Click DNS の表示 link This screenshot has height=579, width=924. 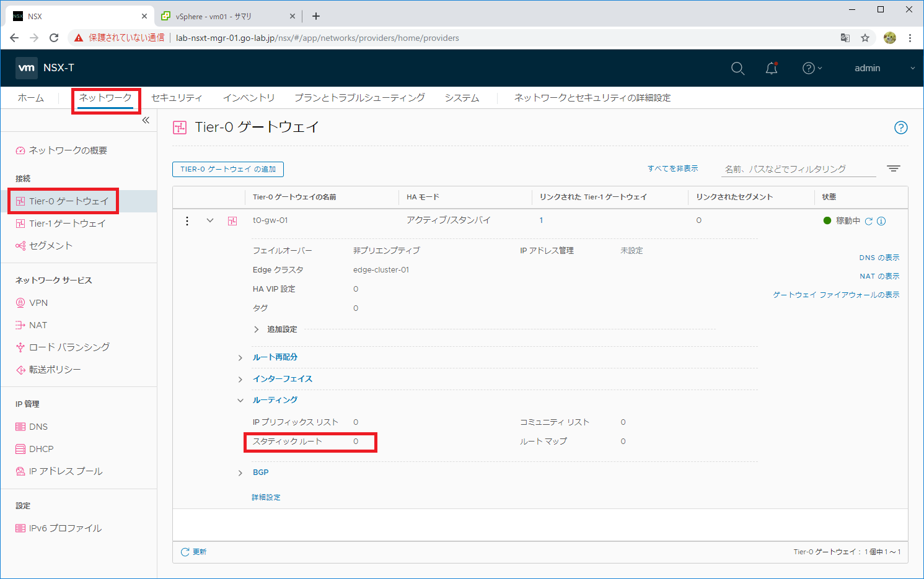pos(879,258)
